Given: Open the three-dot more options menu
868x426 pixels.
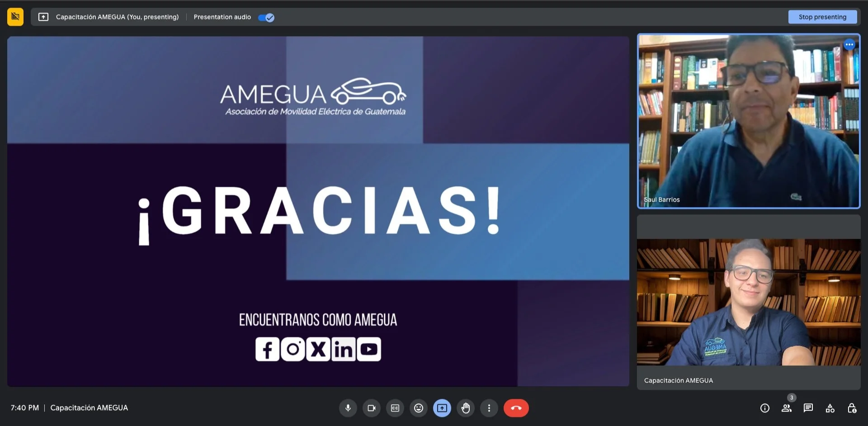Looking at the screenshot, I should [489, 408].
